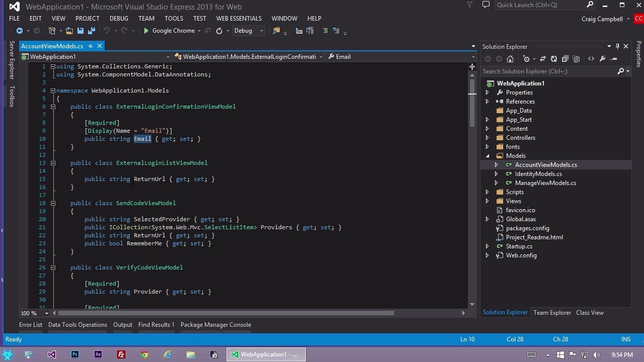The width and height of the screenshot is (644, 362).
Task: Click the Collapse All icon
Action: tap(565, 59)
